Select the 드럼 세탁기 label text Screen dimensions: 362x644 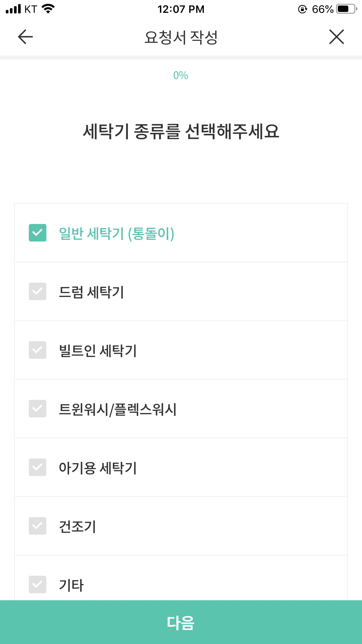92,292
